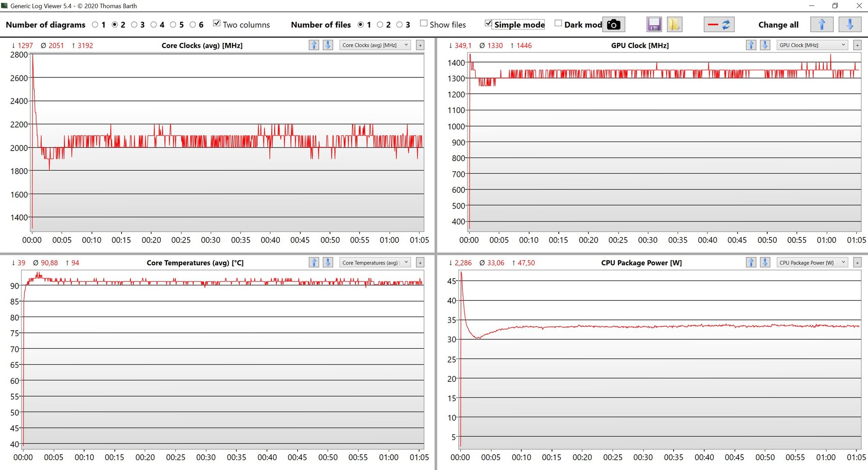Click the down arrow for Core Clocks diagram
The image size is (868, 470).
click(328, 45)
